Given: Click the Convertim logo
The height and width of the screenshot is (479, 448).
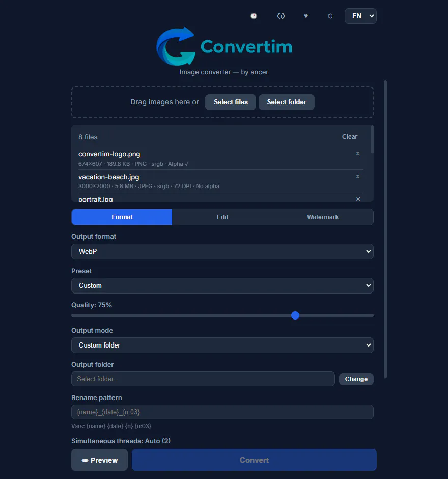Looking at the screenshot, I should click(224, 46).
